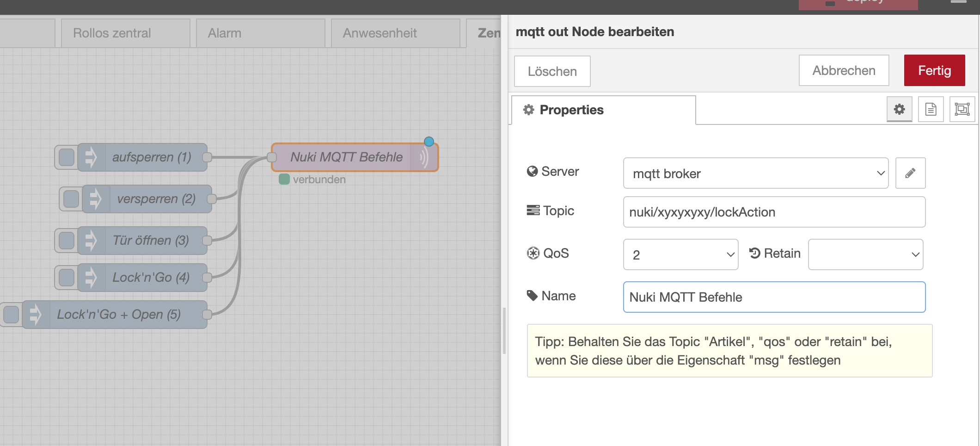Click the Topic input field
The width and height of the screenshot is (980, 446).
[774, 212]
